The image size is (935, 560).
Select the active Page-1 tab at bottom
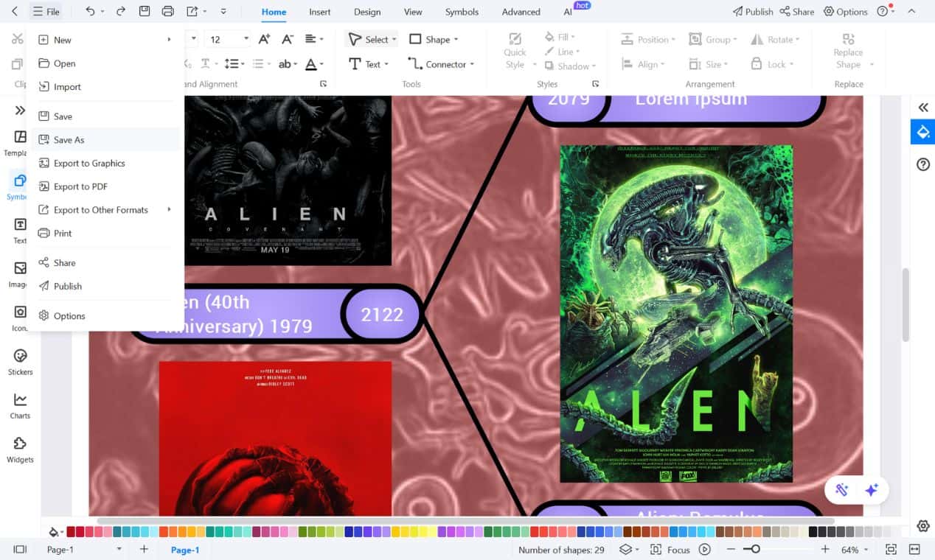coord(185,550)
